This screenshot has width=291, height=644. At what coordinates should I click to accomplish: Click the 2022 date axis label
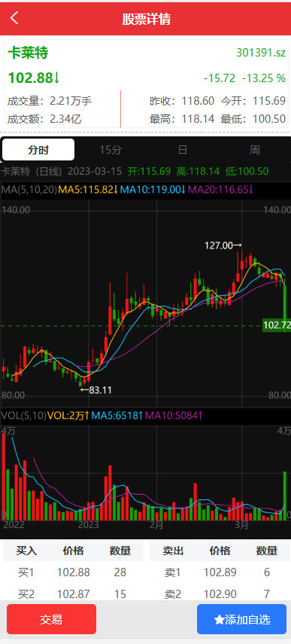[x=14, y=525]
